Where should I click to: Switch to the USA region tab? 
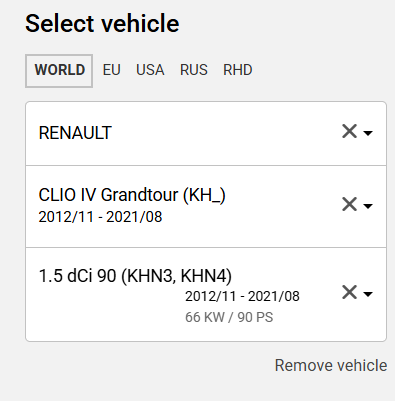click(150, 70)
